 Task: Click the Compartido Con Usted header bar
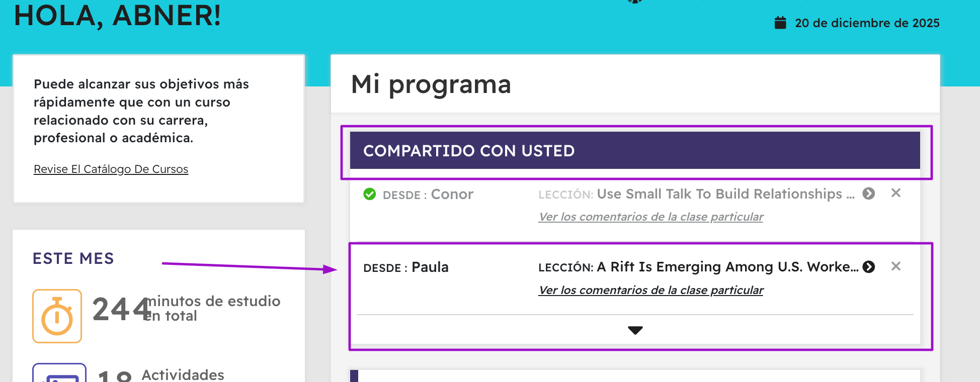click(x=635, y=150)
